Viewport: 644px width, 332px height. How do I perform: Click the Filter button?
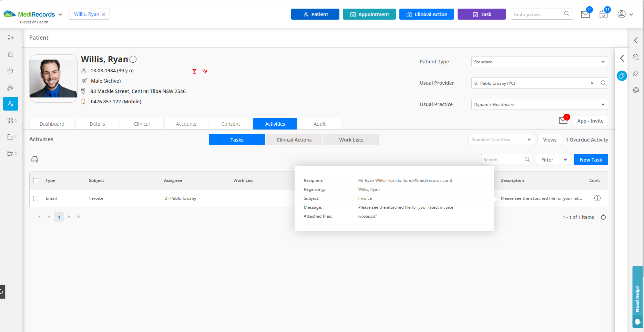click(548, 159)
